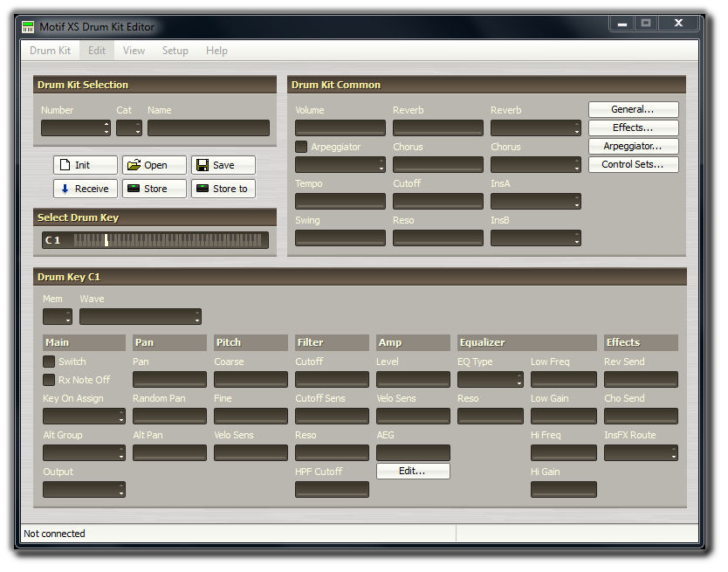Click the Amp Level field
Image resolution: width=728 pixels, height=572 pixels.
point(413,379)
